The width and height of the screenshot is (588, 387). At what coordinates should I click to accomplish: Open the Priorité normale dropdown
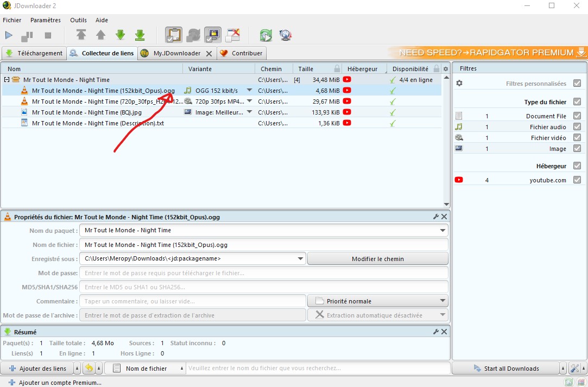pyautogui.click(x=378, y=301)
